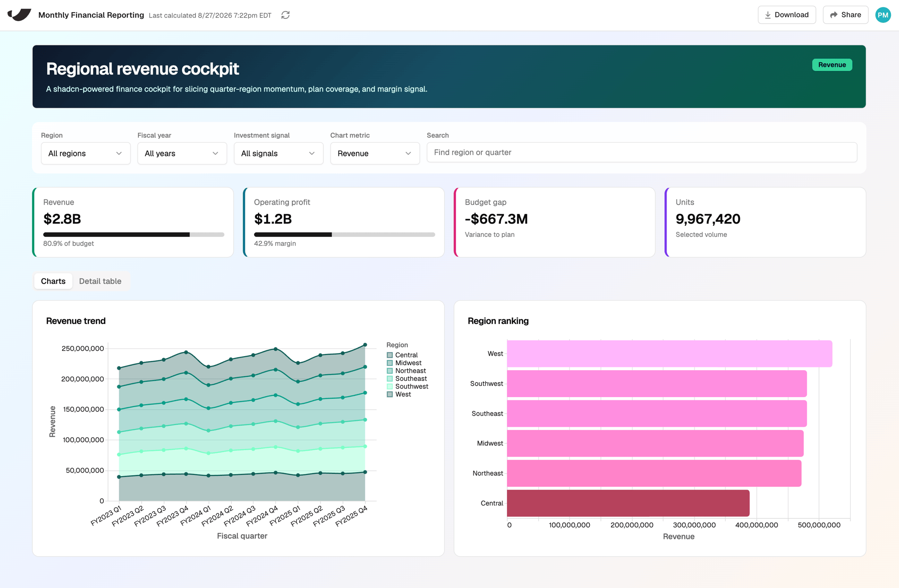This screenshot has height=588, width=899.
Task: Open the PM user avatar
Action: (883, 15)
